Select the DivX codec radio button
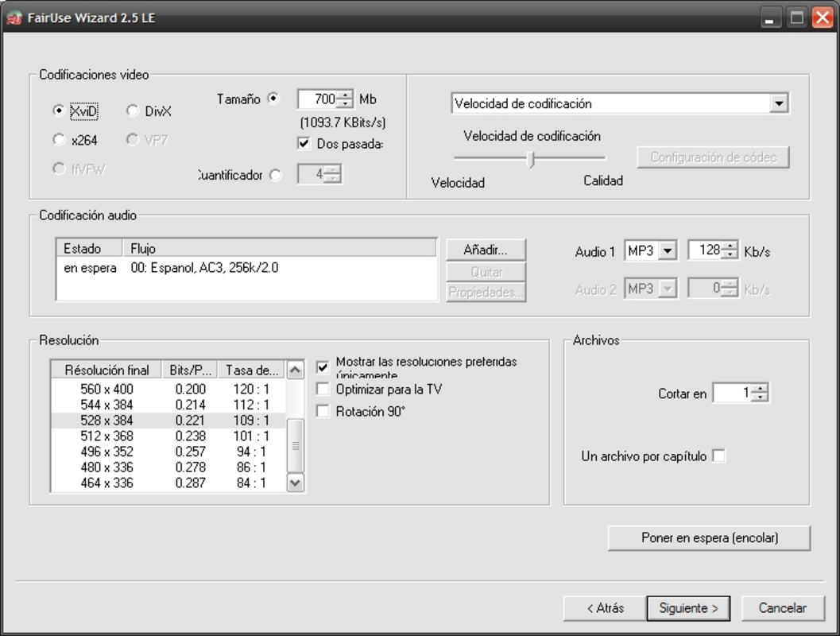 pyautogui.click(x=133, y=111)
